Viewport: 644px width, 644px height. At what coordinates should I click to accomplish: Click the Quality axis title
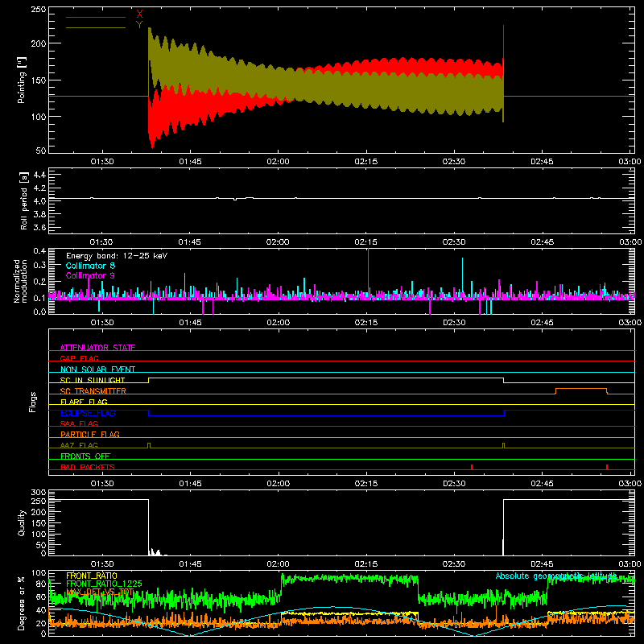pyautogui.click(x=22, y=522)
